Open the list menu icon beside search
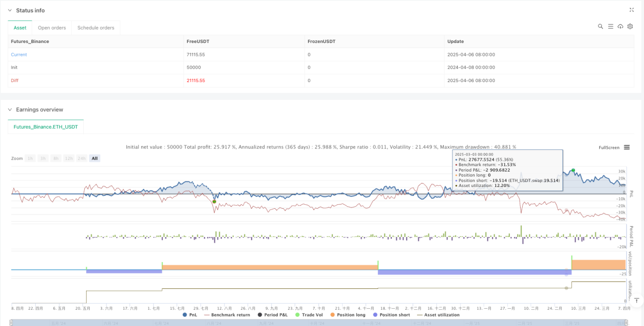644x326 pixels. point(610,26)
